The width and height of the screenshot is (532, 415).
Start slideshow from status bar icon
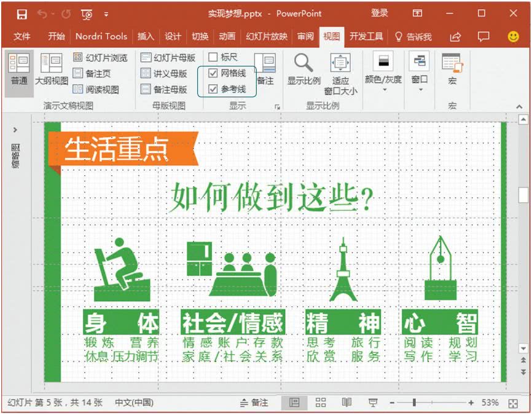[372, 403]
